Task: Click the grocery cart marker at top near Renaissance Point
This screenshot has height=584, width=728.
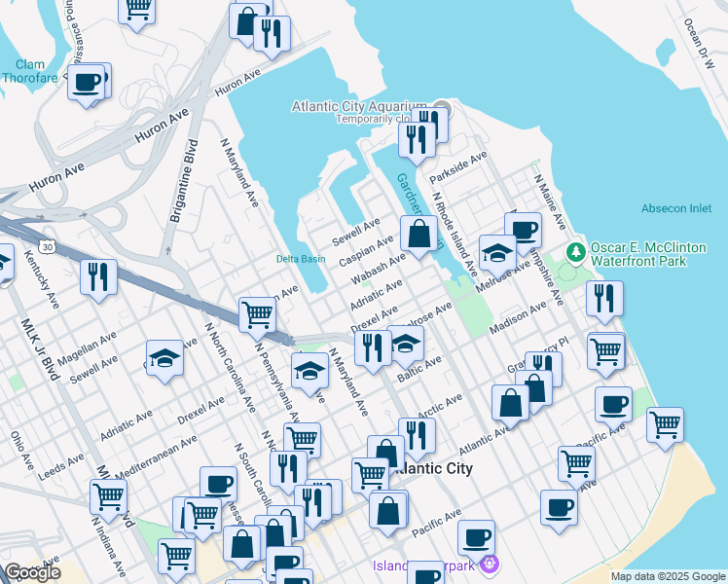Action: click(x=136, y=10)
